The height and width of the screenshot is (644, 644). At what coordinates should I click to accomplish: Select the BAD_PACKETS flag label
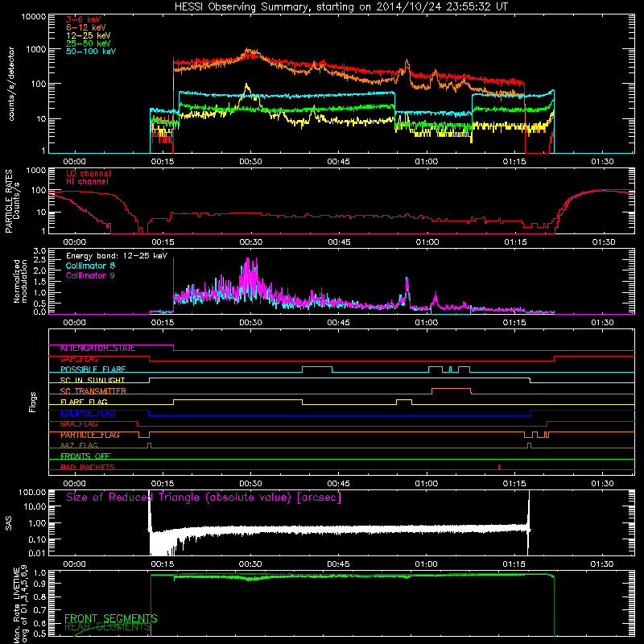coord(88,467)
